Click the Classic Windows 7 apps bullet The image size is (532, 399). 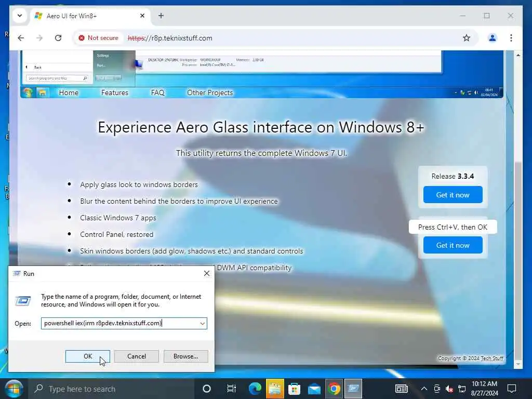pyautogui.click(x=118, y=218)
